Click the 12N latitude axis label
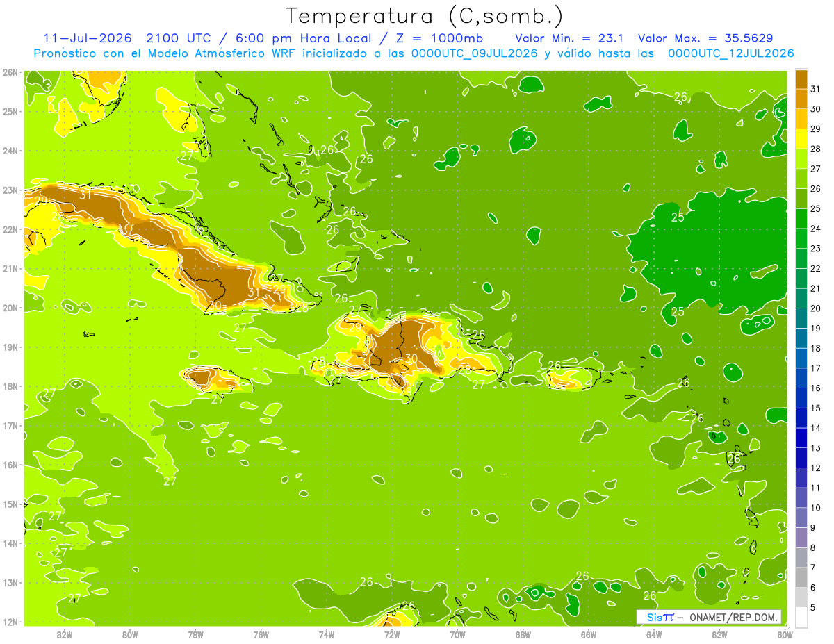834x644 pixels. [10, 622]
